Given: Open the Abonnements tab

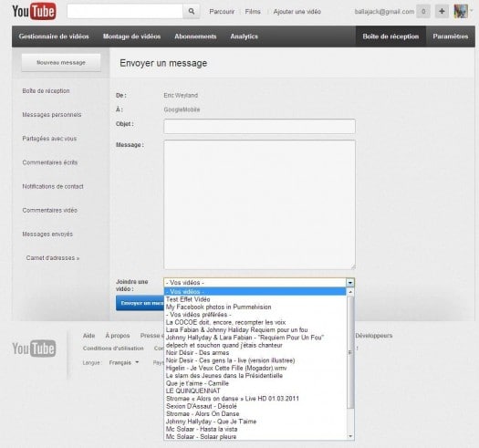Looking at the screenshot, I should [x=195, y=36].
